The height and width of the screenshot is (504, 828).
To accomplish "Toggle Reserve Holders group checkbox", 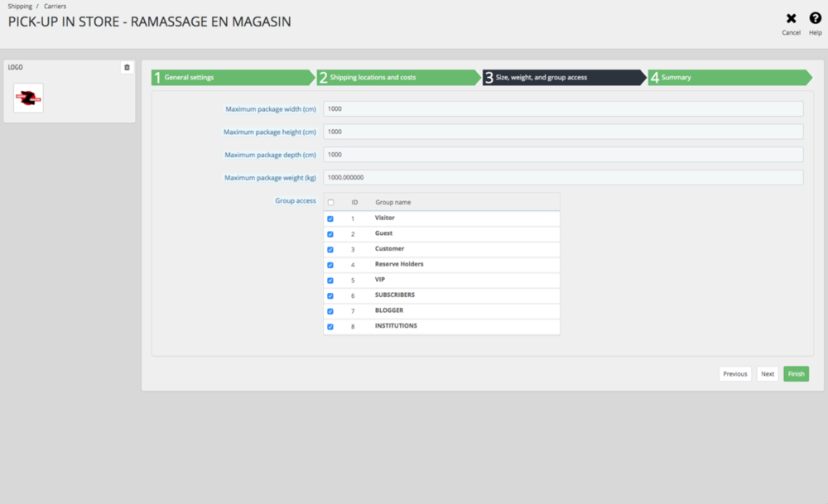I will [331, 265].
